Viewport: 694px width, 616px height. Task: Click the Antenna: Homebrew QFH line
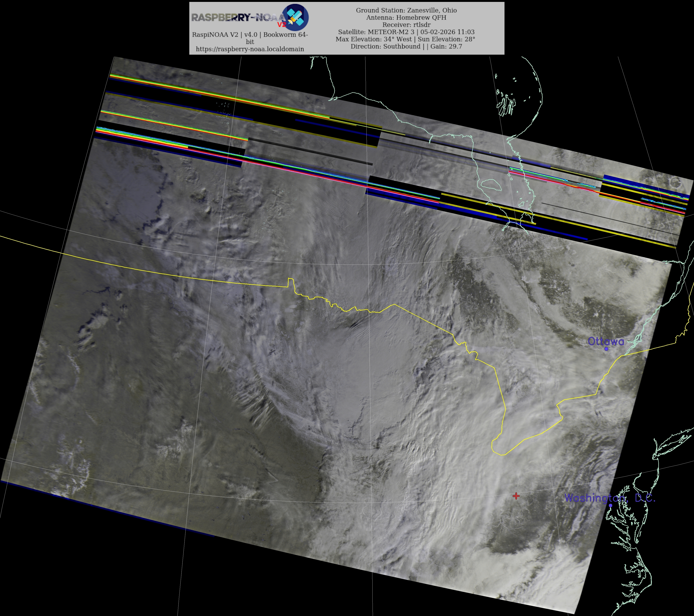[x=406, y=17]
